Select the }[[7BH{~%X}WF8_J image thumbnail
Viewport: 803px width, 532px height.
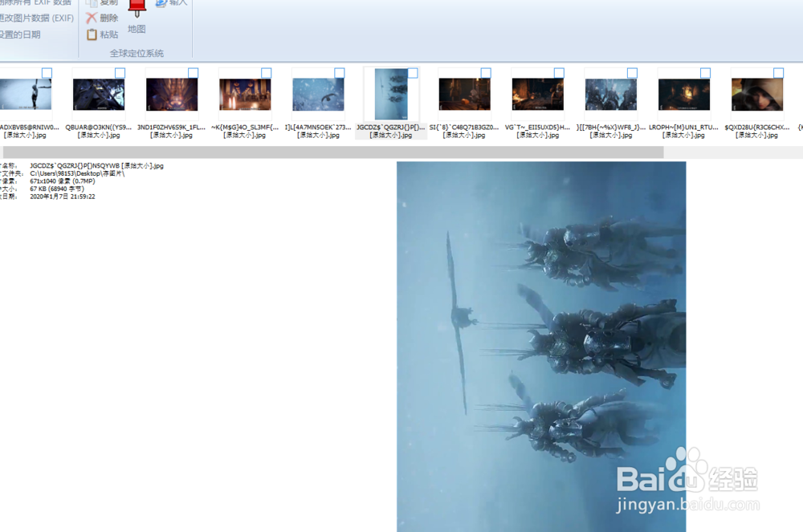tap(611, 95)
